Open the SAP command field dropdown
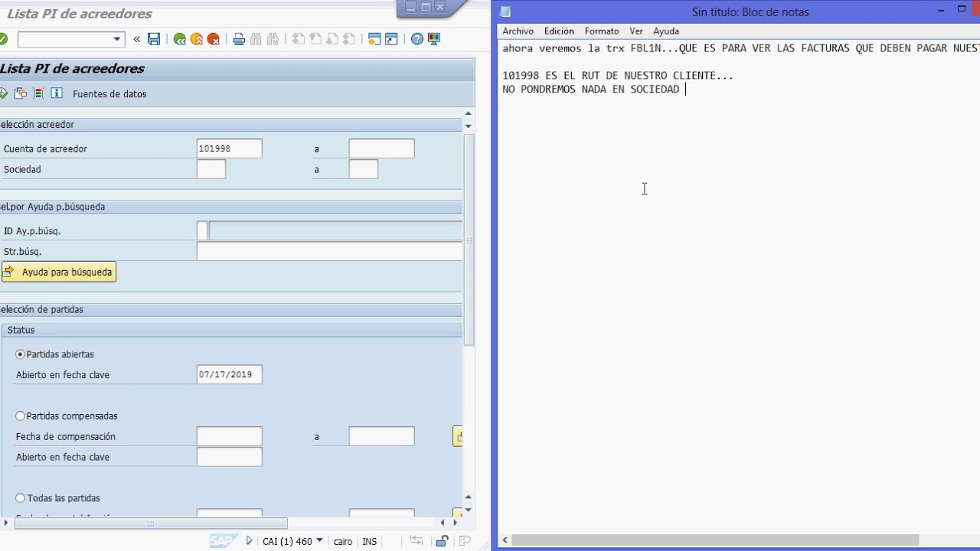 (x=117, y=39)
